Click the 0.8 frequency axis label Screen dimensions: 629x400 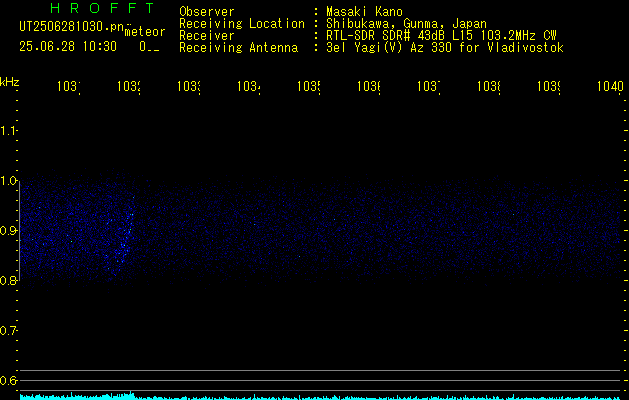point(8,280)
